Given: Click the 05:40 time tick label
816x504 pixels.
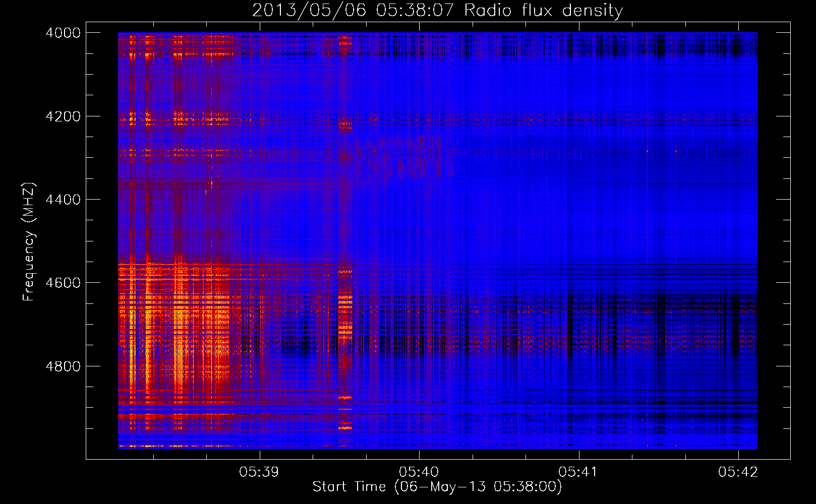Looking at the screenshot, I should pyautogui.click(x=419, y=472).
